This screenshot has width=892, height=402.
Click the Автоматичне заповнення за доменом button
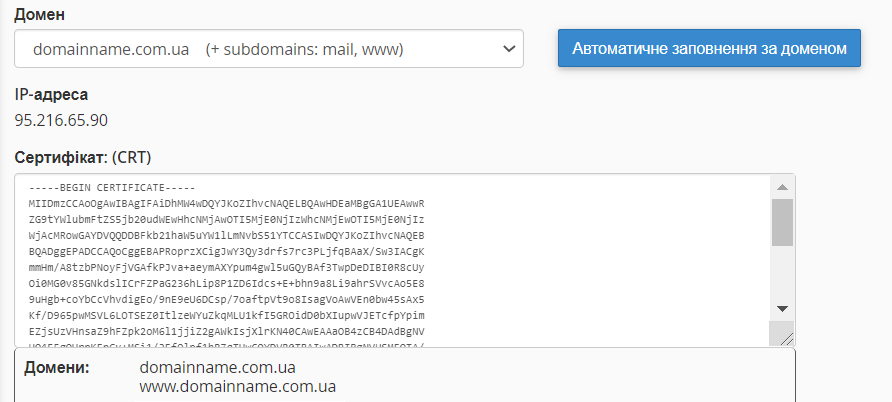point(709,48)
